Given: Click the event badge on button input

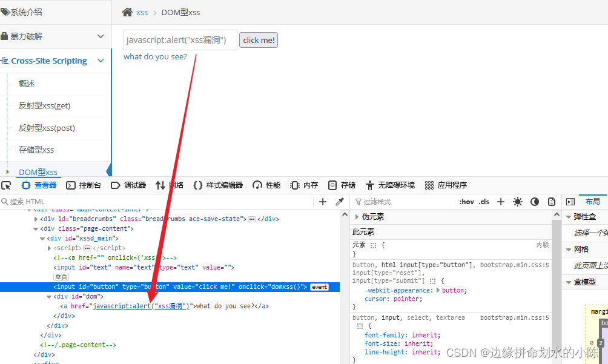Looking at the screenshot, I should (320, 287).
